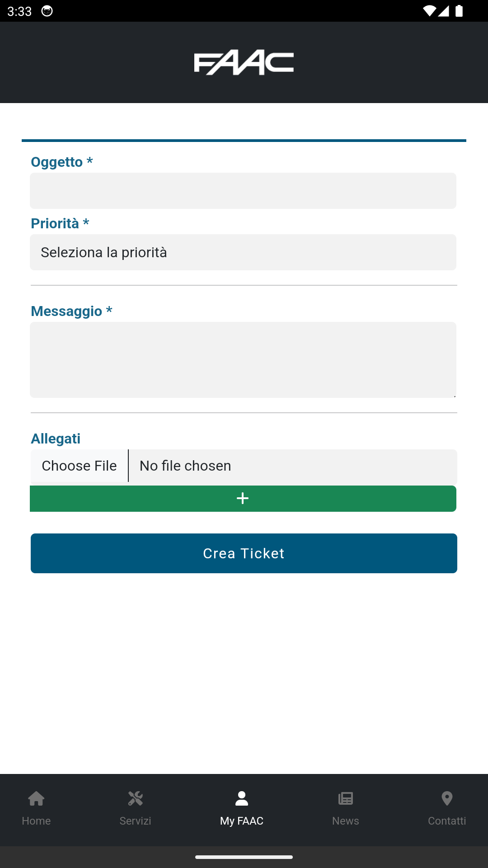Viewport: 488px width, 868px height.
Task: Tap the Android gesture navigation bar
Action: point(244,857)
